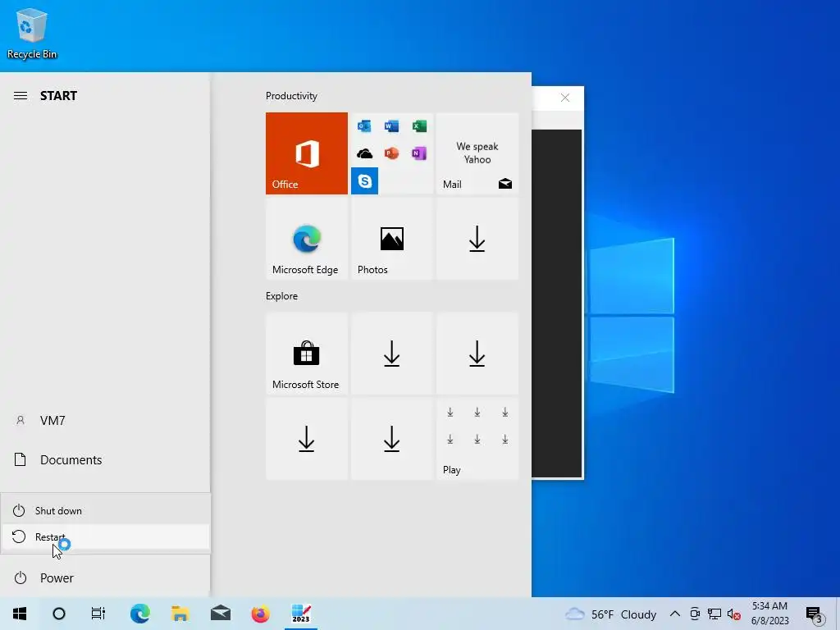The image size is (840, 630).
Task: Open OneNote from the Office apps folder
Action: pos(419,153)
